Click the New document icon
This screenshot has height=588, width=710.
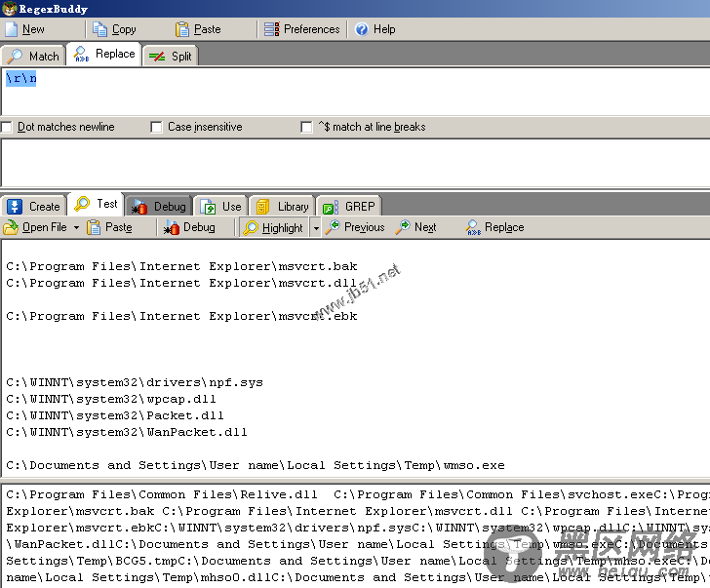[12, 29]
